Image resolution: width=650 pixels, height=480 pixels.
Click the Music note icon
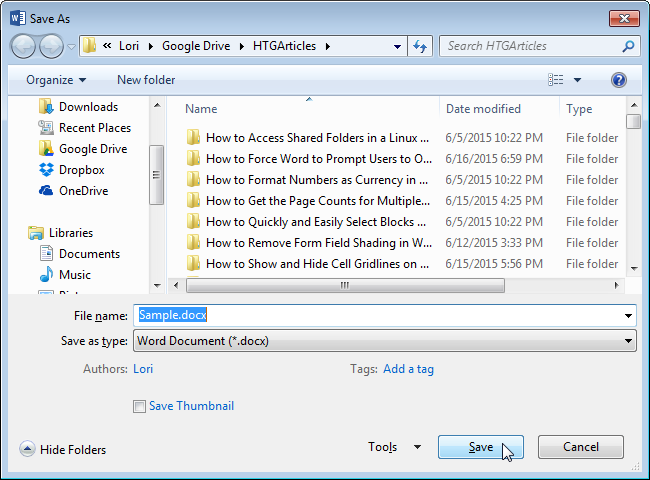click(x=46, y=274)
